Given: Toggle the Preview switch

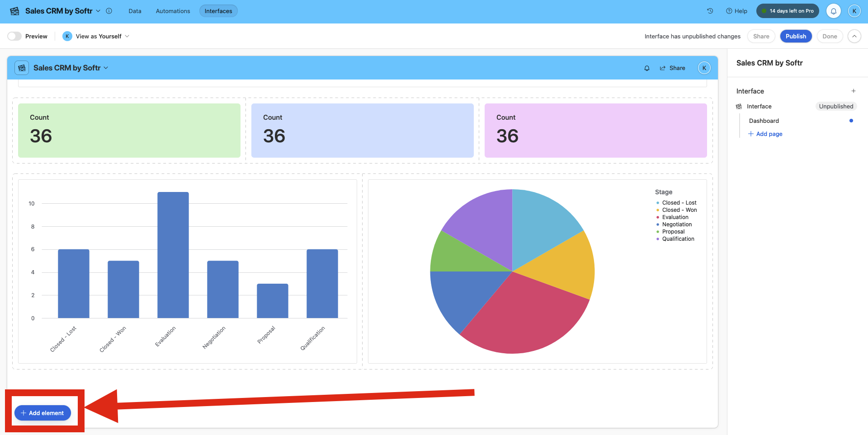Looking at the screenshot, I should (14, 36).
